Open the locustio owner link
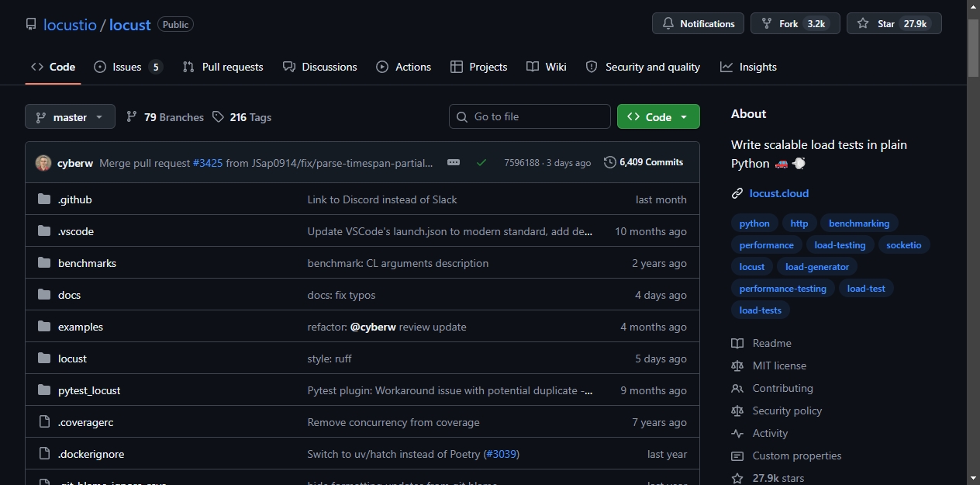Viewport: 980px width, 485px height. point(70,24)
